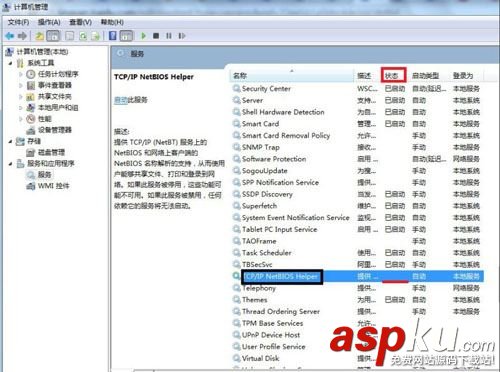Viewport: 500px width, 372px height.
Task: Click the Start Service green play icon
Action: point(144,36)
